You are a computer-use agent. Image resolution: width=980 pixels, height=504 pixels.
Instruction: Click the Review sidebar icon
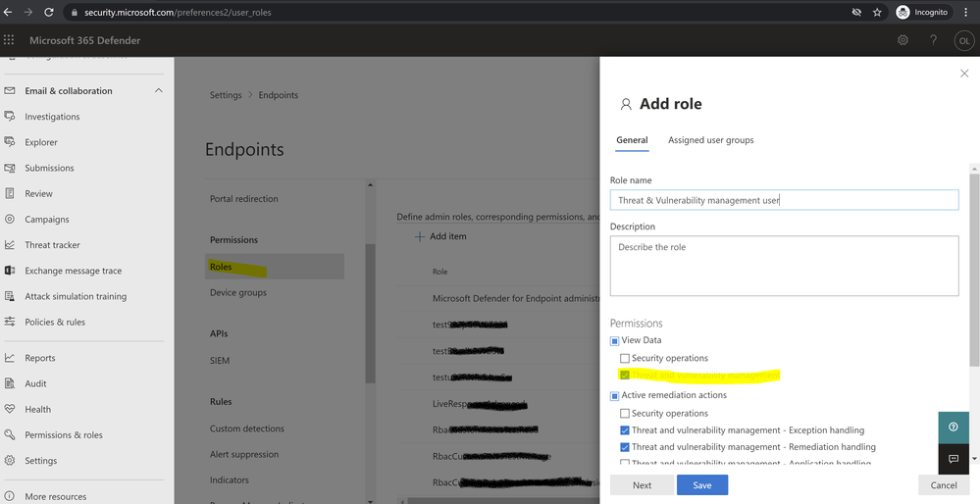pyautogui.click(x=10, y=193)
